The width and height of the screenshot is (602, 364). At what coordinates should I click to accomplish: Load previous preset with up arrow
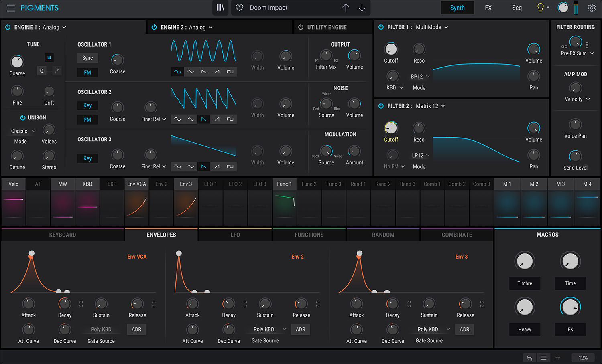click(x=346, y=8)
